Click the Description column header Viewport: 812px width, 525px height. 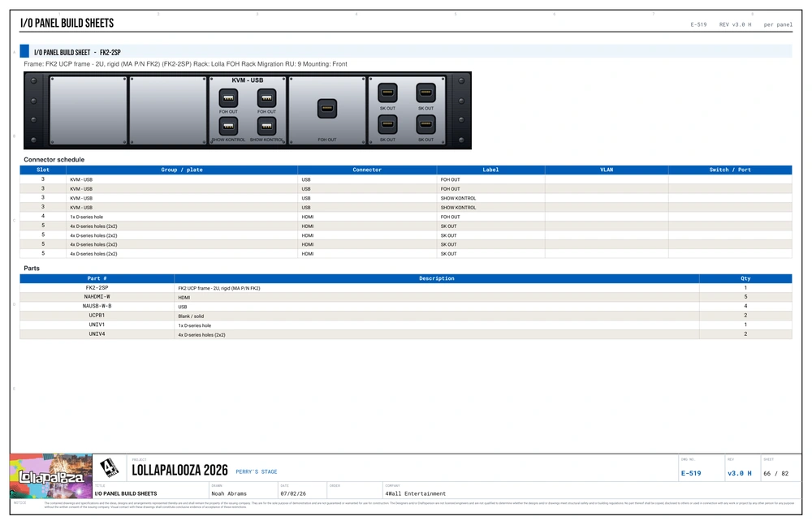point(437,278)
